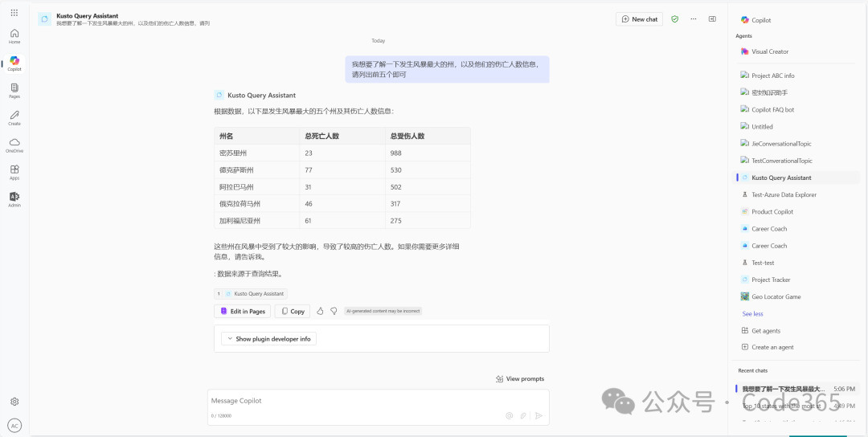Open Create in the left rail
Image resolution: width=868 pixels, height=437 pixels.
coord(14,118)
